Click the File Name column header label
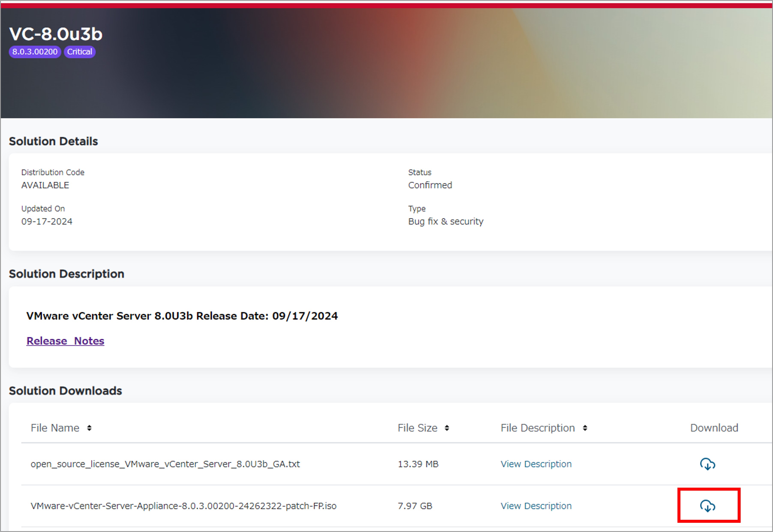 tap(55, 428)
